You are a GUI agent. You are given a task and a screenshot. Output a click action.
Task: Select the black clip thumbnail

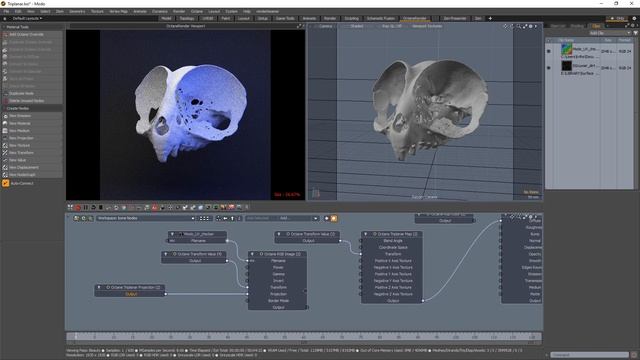coord(567,66)
